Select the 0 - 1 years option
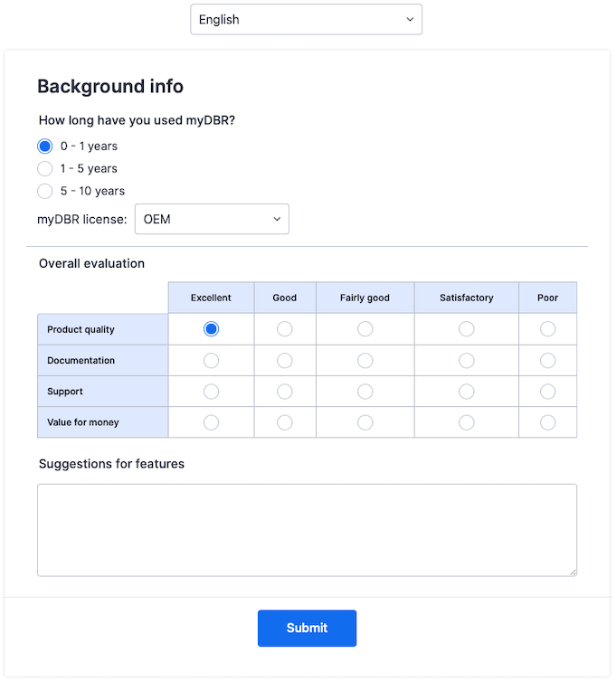The width and height of the screenshot is (616, 681). pyautogui.click(x=45, y=146)
